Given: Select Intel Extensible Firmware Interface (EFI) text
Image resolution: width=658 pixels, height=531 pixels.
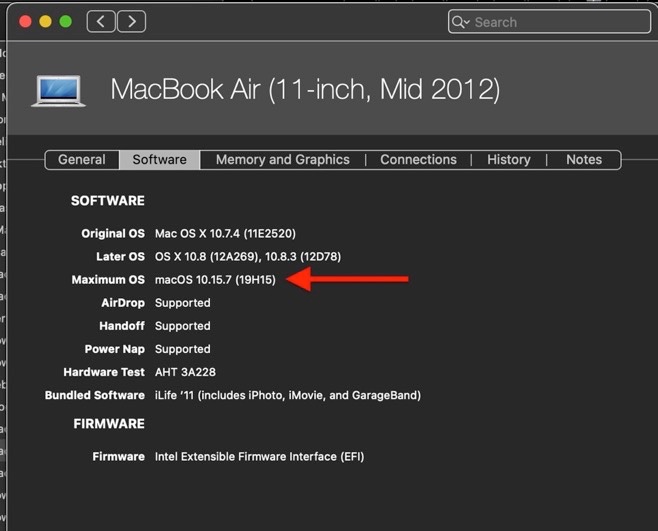Looking at the screenshot, I should point(259,456).
